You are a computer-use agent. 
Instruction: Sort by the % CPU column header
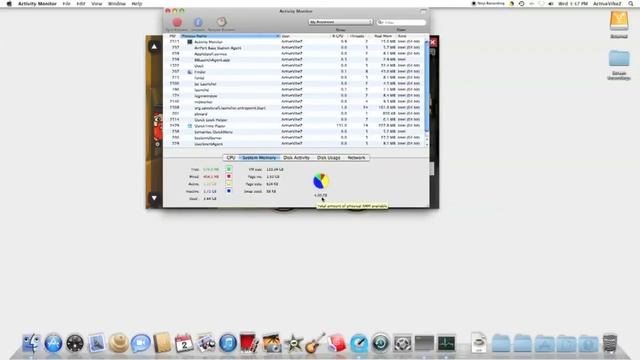click(x=338, y=36)
